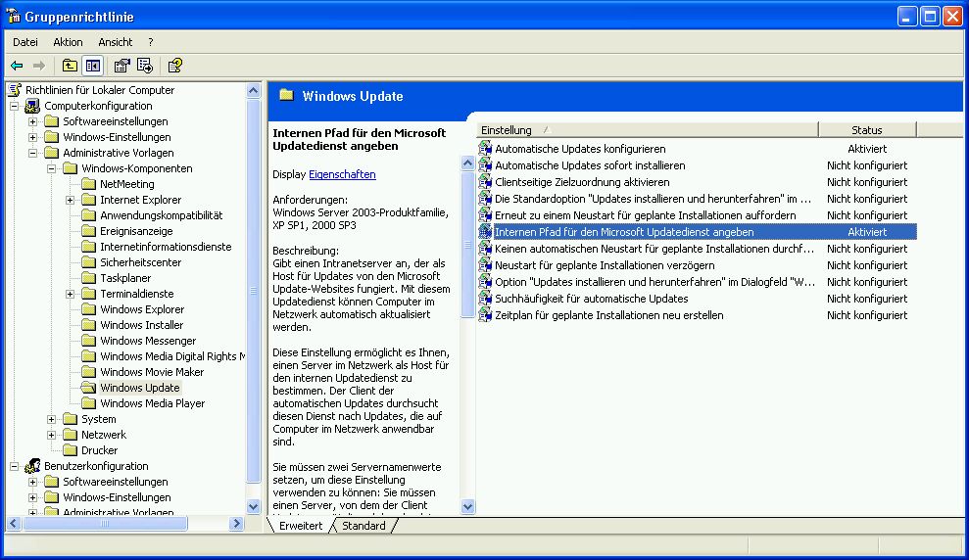969x560 pixels.
Task: Select the Windows Update tree folder
Action: click(x=140, y=388)
